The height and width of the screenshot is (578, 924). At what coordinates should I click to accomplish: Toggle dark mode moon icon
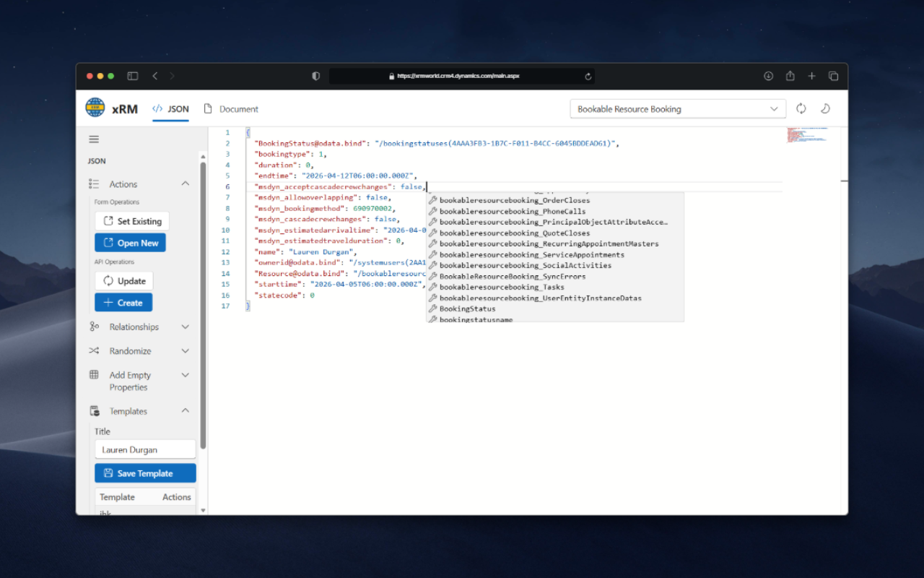tap(825, 108)
